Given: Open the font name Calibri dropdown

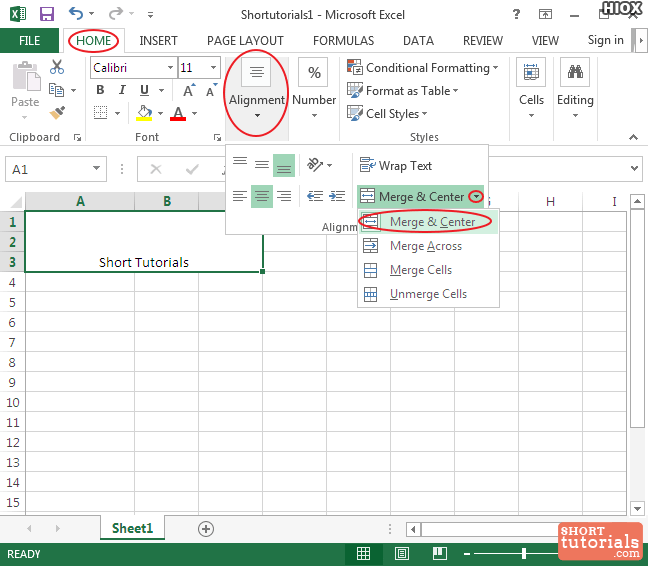Looking at the screenshot, I should pos(170,68).
